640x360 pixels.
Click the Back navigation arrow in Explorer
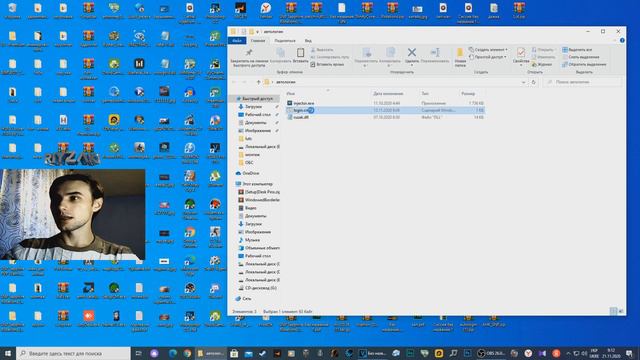pyautogui.click(x=234, y=82)
